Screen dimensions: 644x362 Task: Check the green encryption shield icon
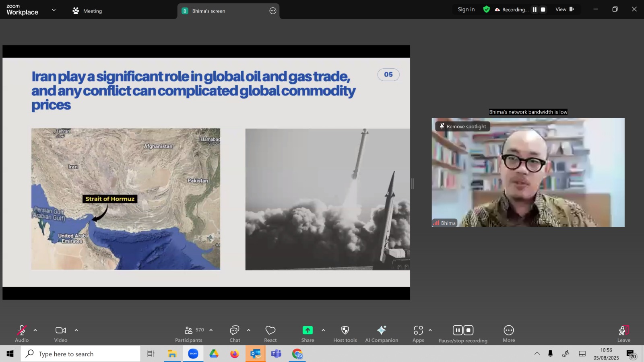[487, 9]
